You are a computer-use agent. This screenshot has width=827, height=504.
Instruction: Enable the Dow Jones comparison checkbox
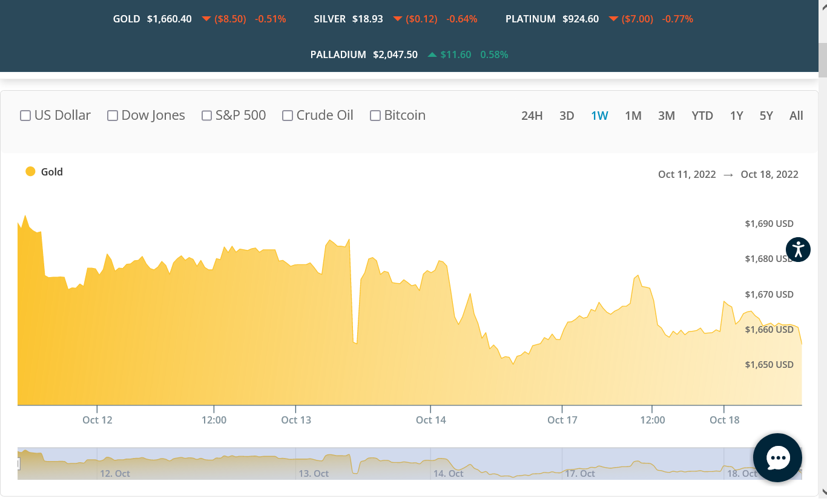pyautogui.click(x=113, y=116)
